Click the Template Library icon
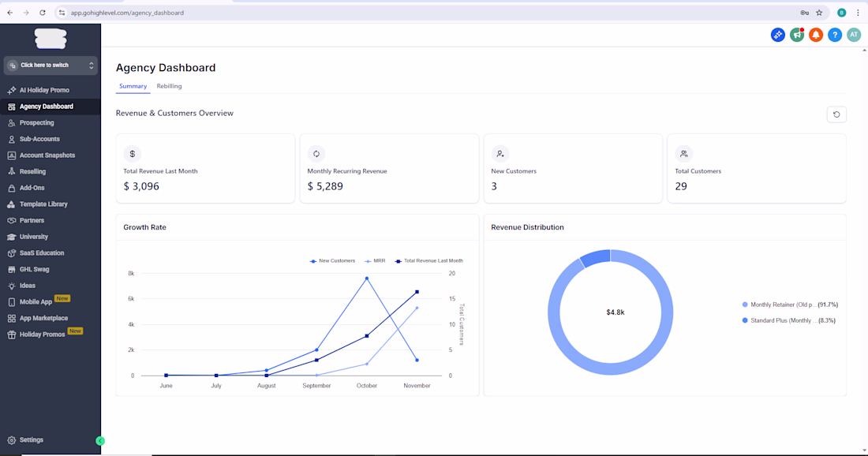This screenshot has width=868, height=456. (x=11, y=204)
